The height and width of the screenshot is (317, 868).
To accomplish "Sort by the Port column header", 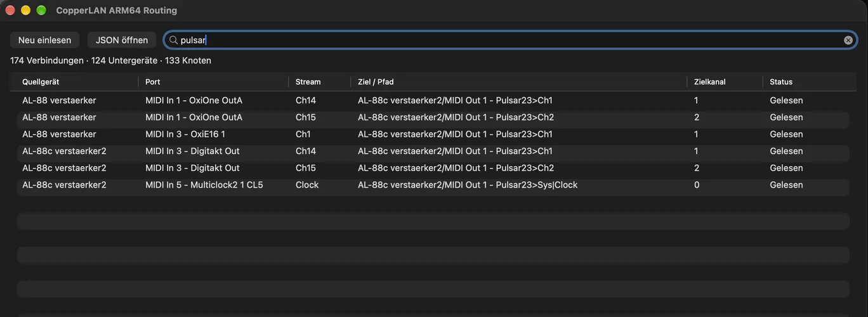I will click(153, 82).
